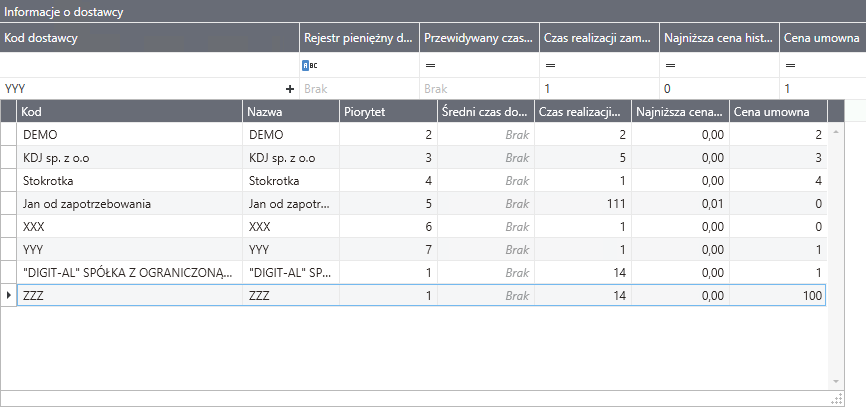This screenshot has width=866, height=407.
Task: Open the equals filter operator under Najniższa cena
Action: 670,65
